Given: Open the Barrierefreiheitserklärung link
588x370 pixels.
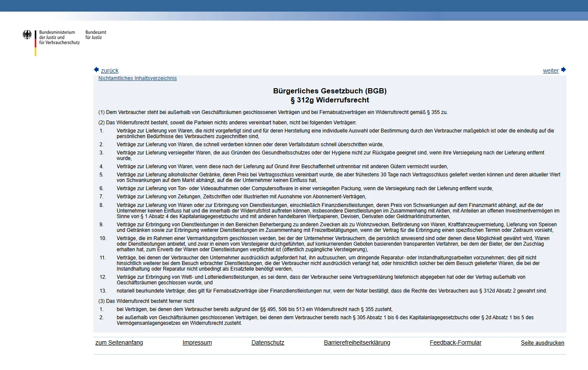Looking at the screenshot, I should click(x=357, y=343).
